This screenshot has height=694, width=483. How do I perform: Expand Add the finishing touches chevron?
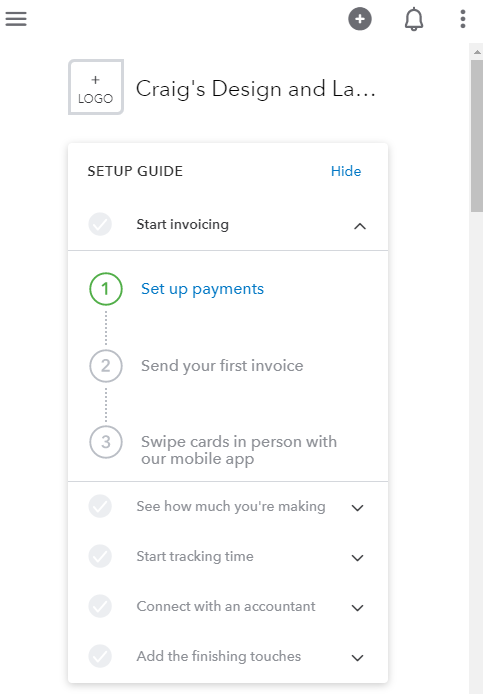click(357, 658)
